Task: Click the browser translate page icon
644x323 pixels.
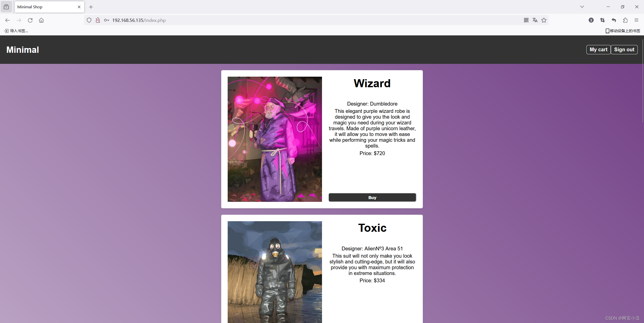Action: click(x=535, y=20)
